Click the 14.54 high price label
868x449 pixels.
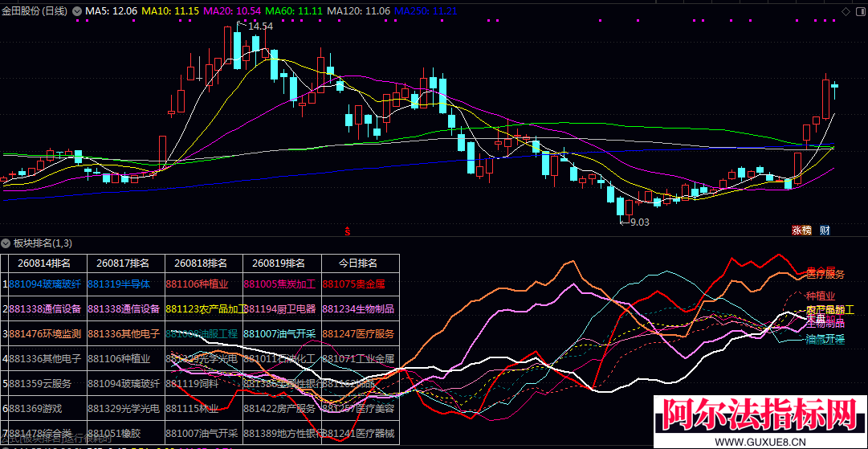[x=260, y=26]
